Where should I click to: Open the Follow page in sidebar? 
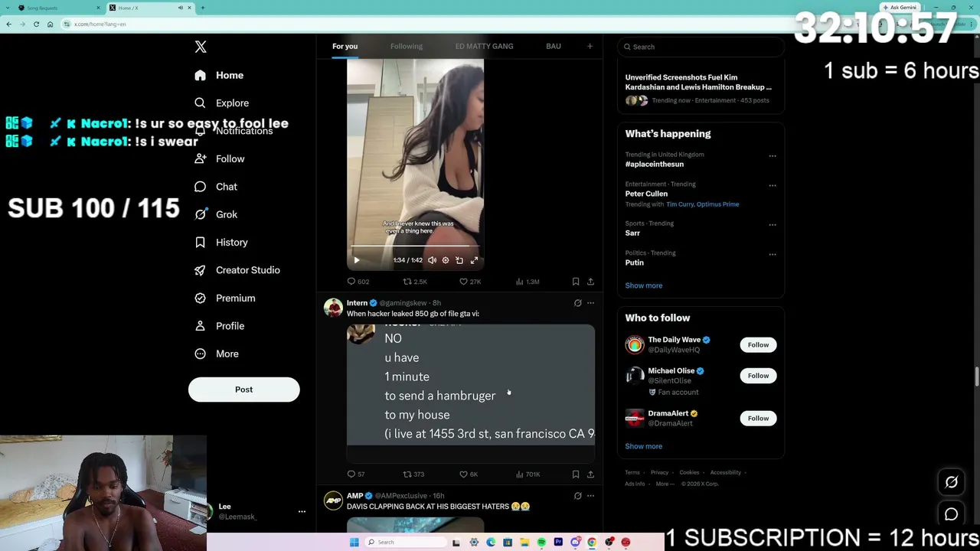point(220,158)
